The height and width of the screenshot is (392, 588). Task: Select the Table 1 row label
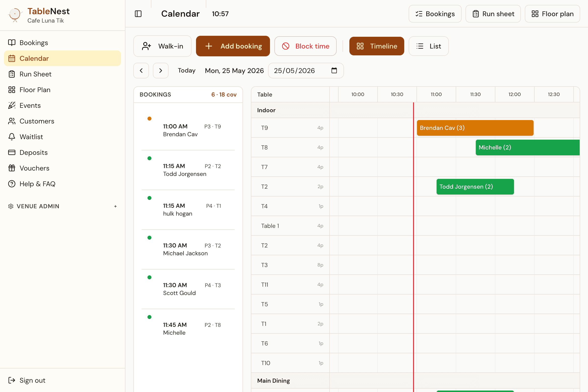[270, 226]
